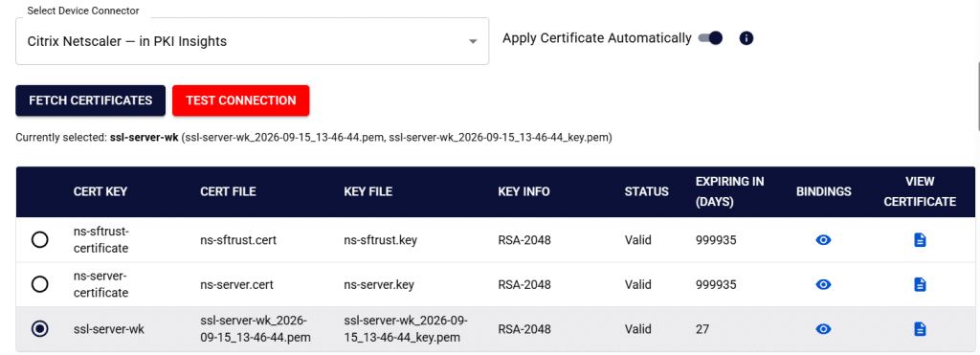Click Valid status in ssl-server-wk row
The width and height of the screenshot is (980, 355).
click(637, 329)
